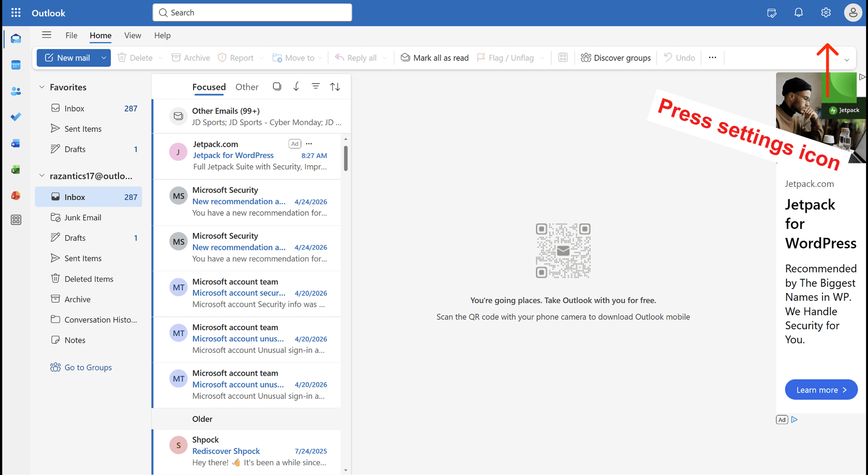Click Undo in the ribbon
This screenshot has width=868, height=475.
(x=679, y=58)
